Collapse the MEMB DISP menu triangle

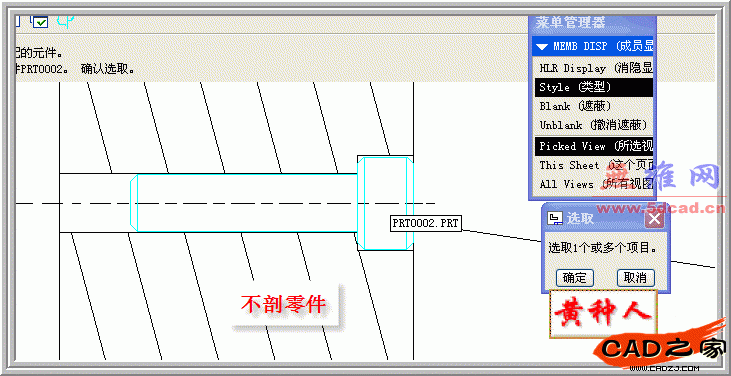tap(542, 47)
